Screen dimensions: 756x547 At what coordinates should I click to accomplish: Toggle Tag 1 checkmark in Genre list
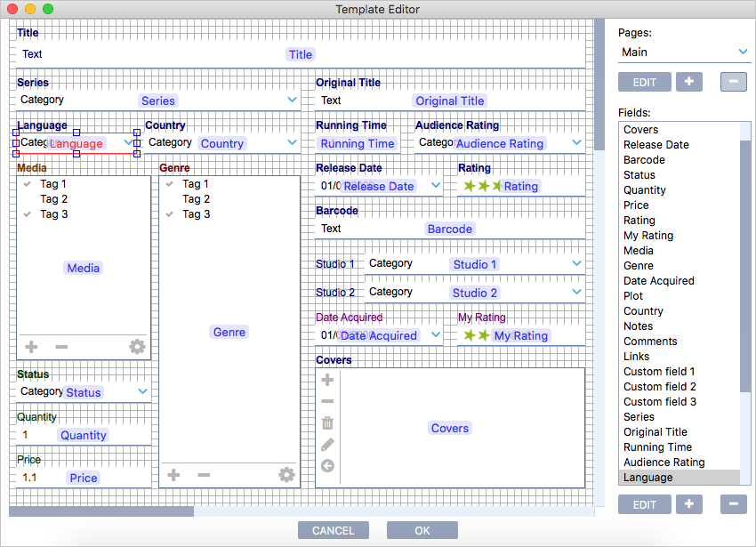click(170, 184)
